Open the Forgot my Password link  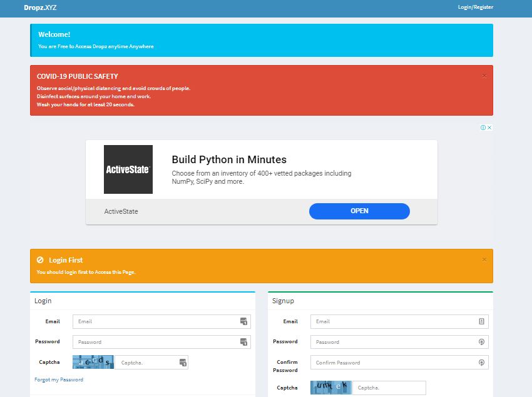click(59, 379)
